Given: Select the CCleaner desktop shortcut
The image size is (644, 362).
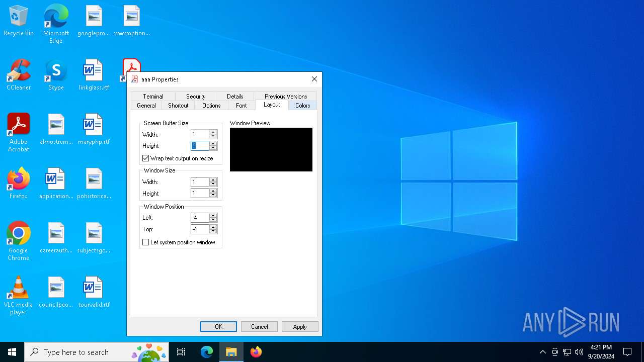Looking at the screenshot, I should pyautogui.click(x=19, y=75).
